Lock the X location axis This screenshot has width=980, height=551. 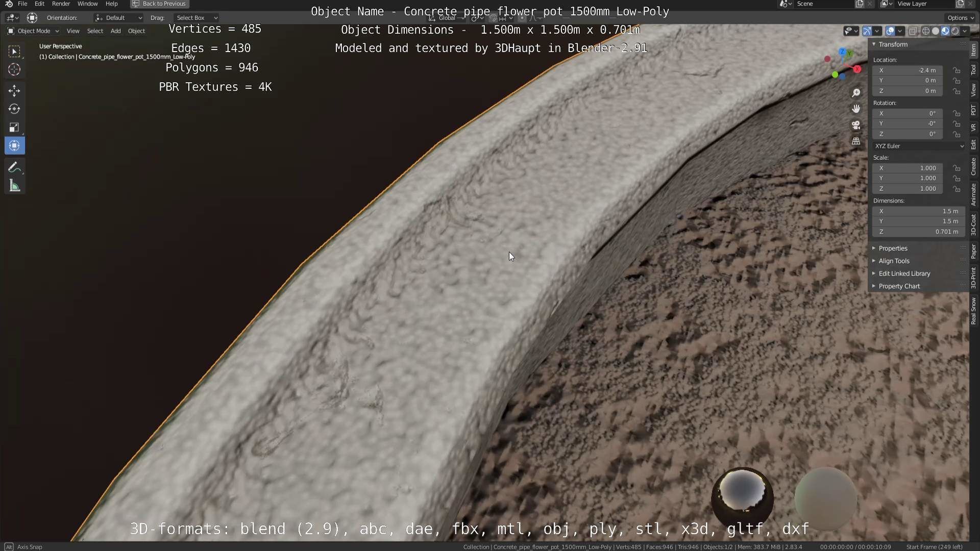tap(957, 70)
